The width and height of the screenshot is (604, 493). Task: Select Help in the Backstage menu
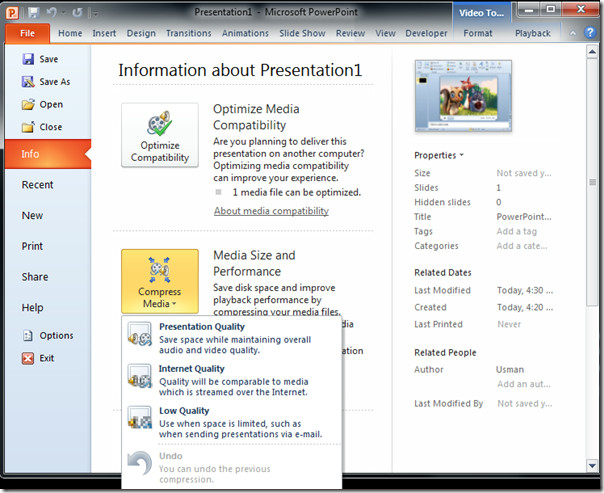48,308
